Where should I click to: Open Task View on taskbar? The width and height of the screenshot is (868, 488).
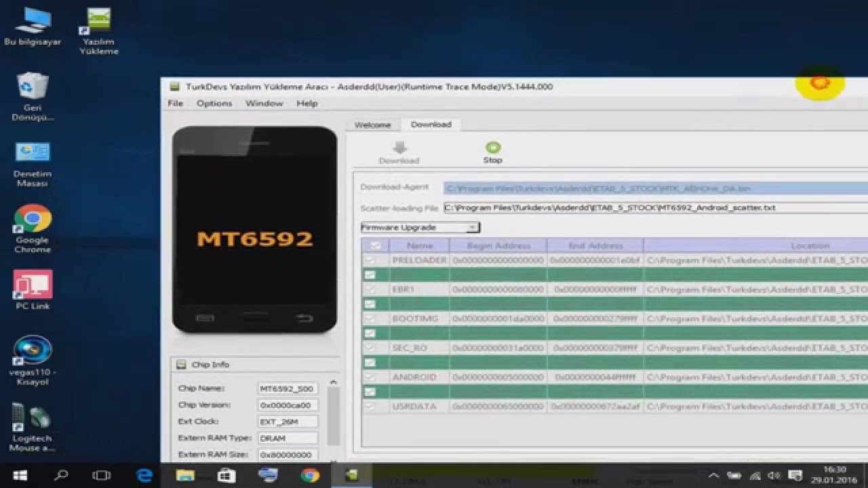click(102, 475)
